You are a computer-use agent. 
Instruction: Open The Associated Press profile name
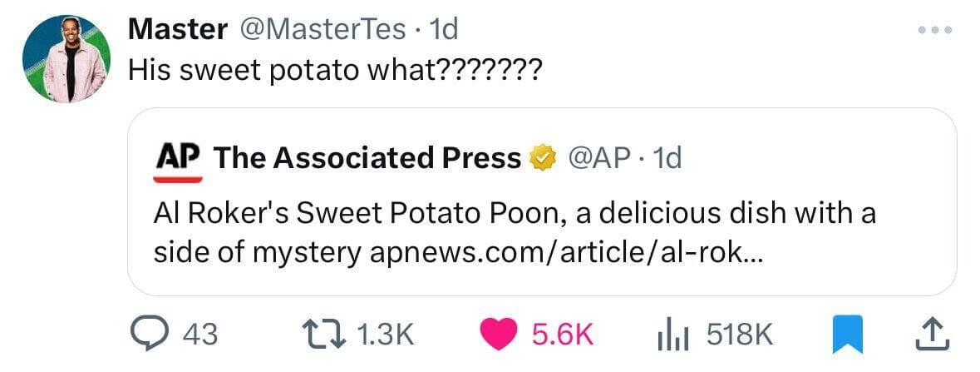point(367,157)
